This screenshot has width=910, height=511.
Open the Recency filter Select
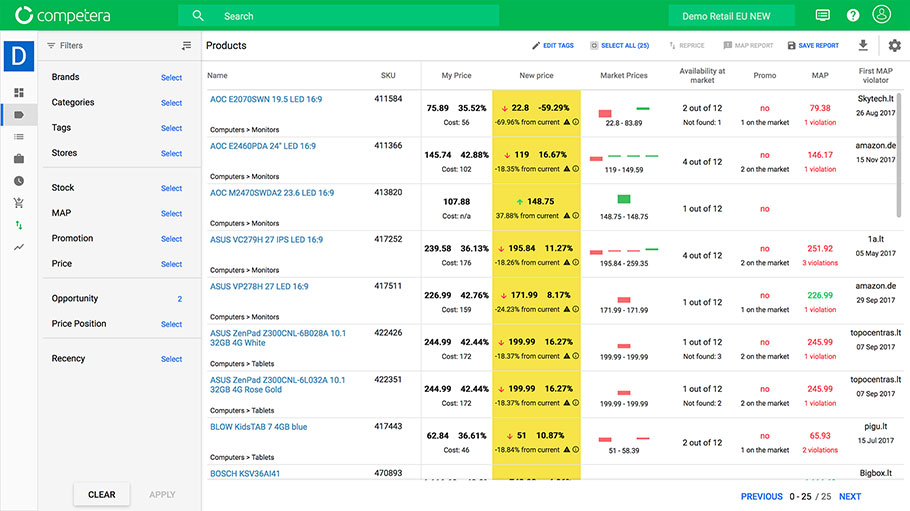click(x=171, y=359)
